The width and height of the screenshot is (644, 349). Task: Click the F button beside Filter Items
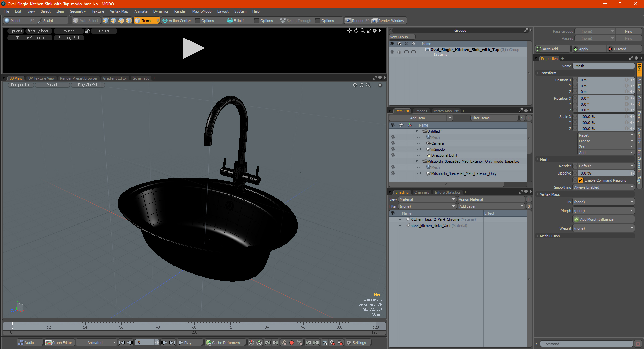pos(529,118)
